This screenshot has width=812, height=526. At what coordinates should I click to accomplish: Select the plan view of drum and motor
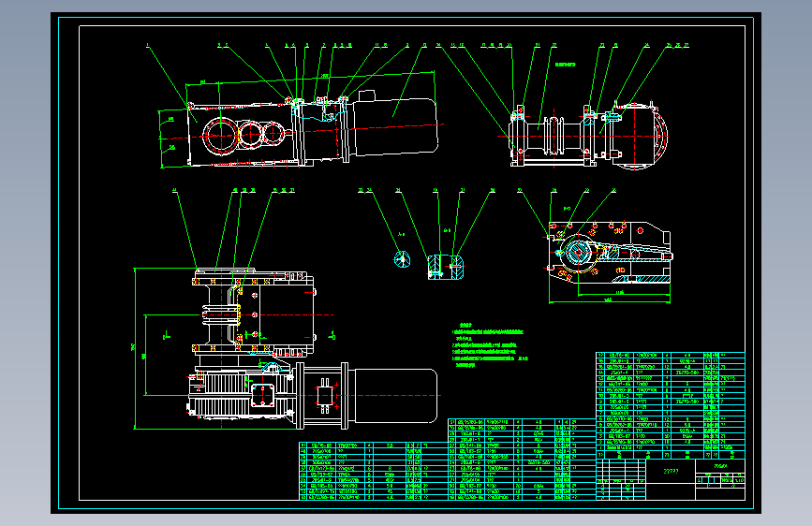(x=287, y=348)
